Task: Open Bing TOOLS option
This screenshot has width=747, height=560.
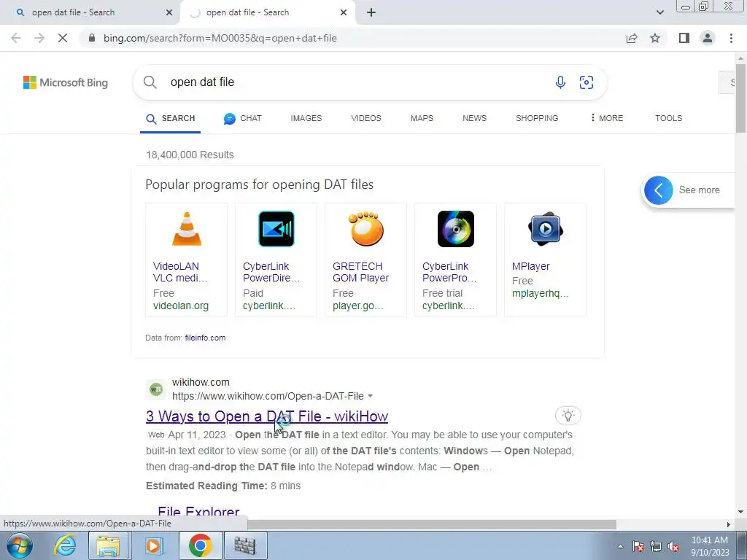Action: 668,118
